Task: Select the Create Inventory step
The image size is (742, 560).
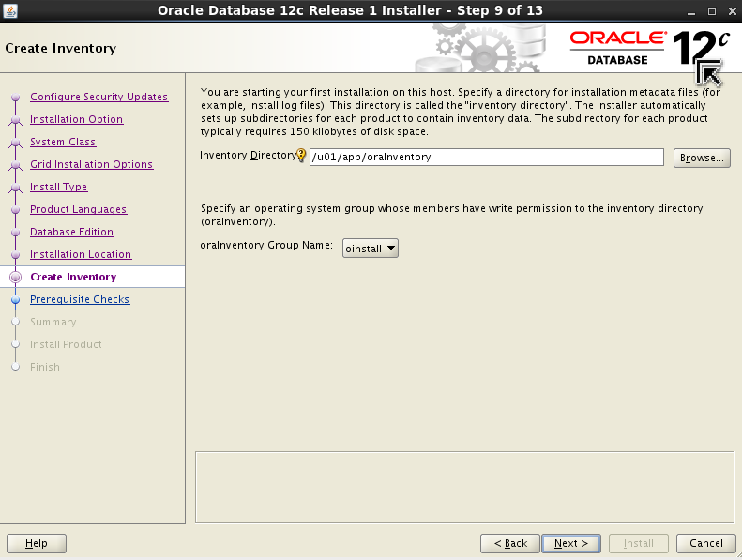Action: tap(73, 277)
